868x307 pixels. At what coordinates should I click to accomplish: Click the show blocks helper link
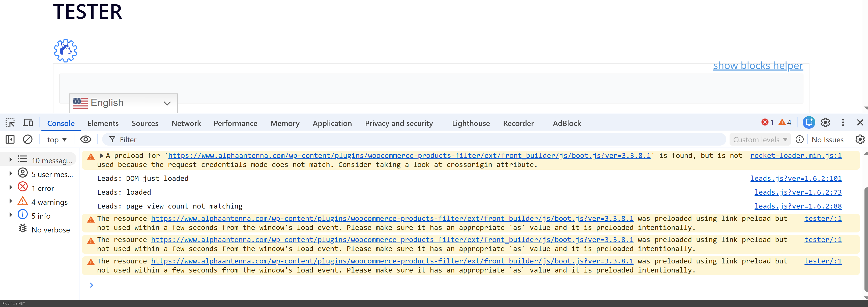pos(758,65)
